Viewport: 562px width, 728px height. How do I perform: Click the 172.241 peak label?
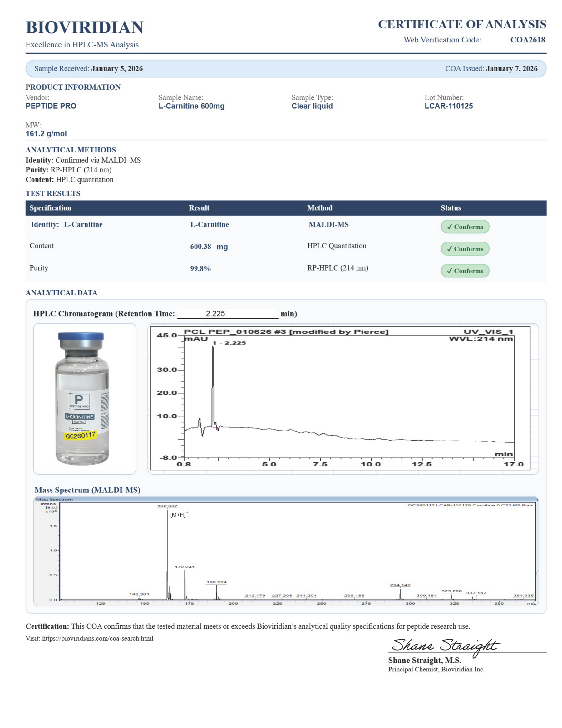(185, 567)
